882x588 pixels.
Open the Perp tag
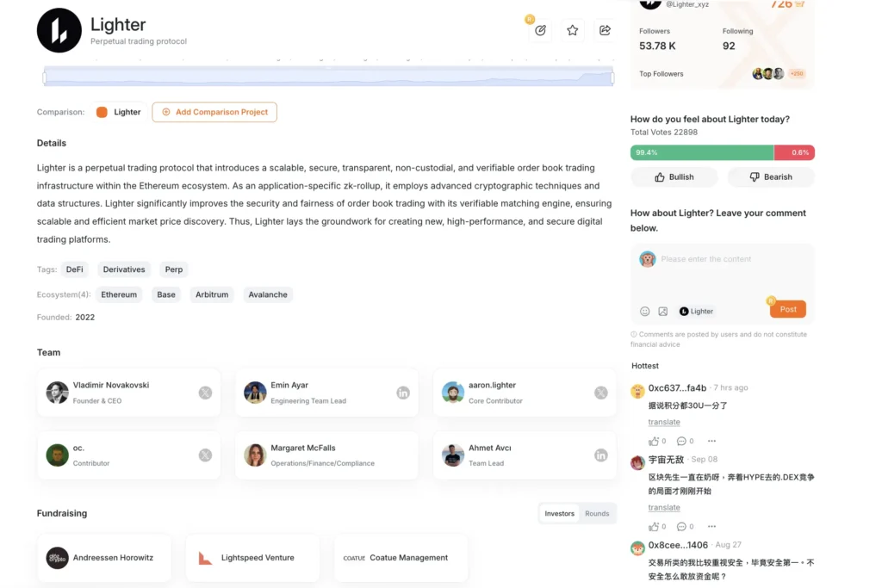pos(174,269)
